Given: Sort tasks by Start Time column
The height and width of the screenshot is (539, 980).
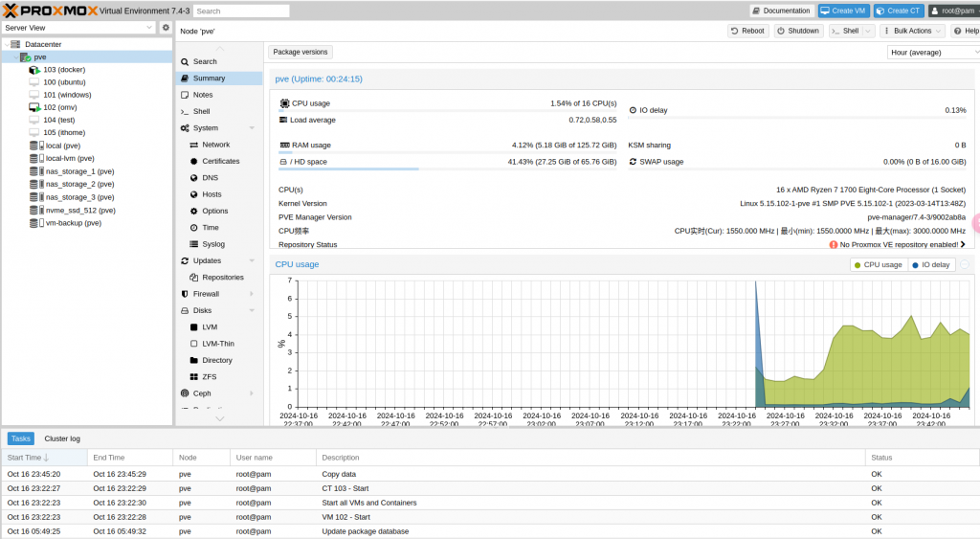Looking at the screenshot, I should click(x=44, y=458).
